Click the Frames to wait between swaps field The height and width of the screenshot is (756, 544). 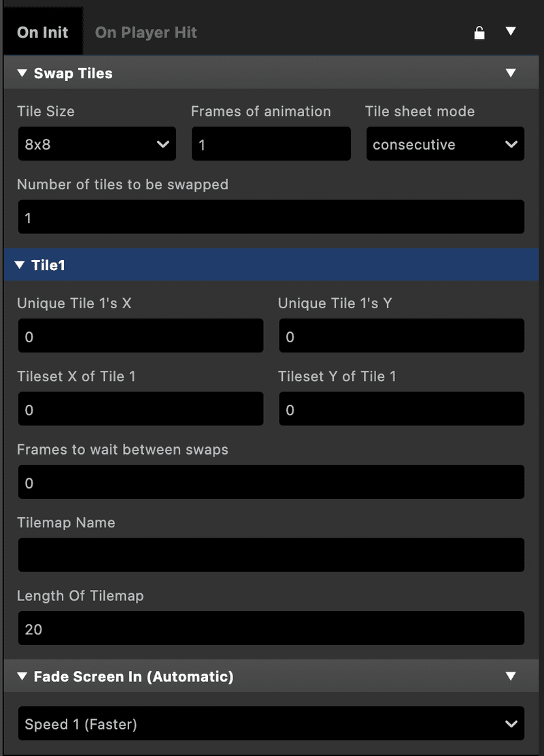pyautogui.click(x=271, y=482)
